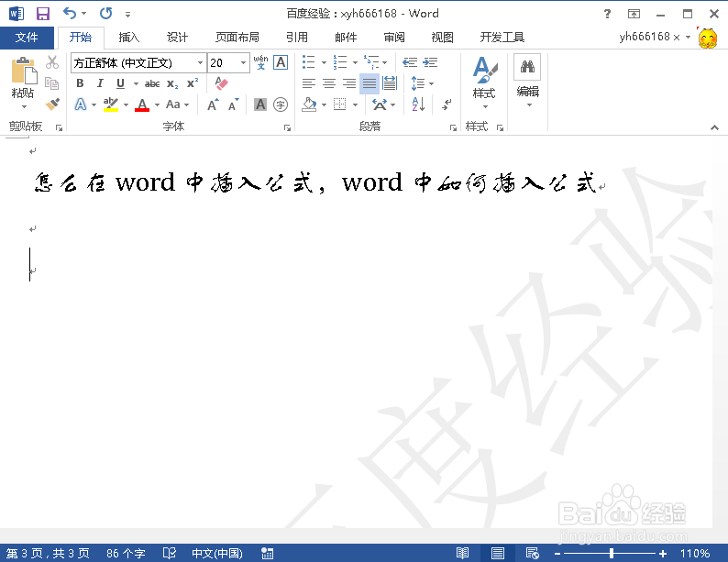Increase paragraph indent

click(430, 62)
